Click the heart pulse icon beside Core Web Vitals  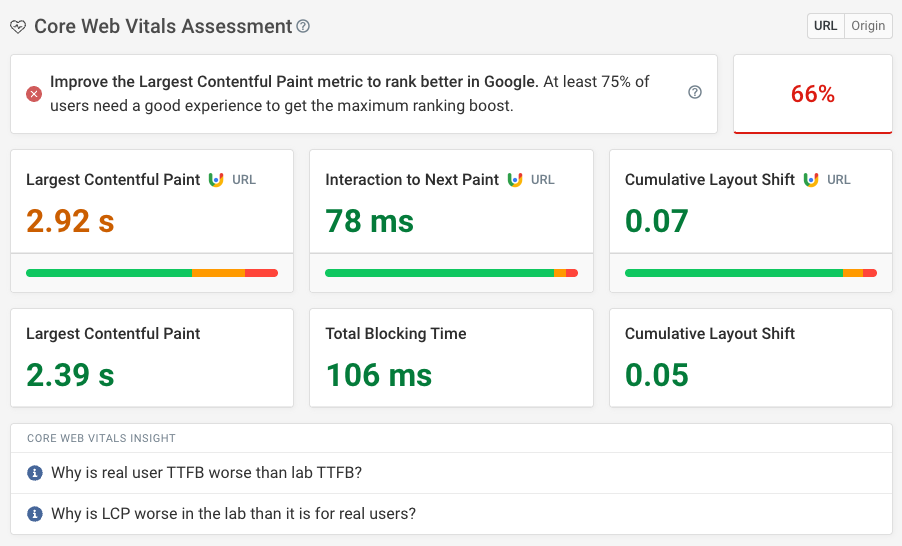[18, 27]
